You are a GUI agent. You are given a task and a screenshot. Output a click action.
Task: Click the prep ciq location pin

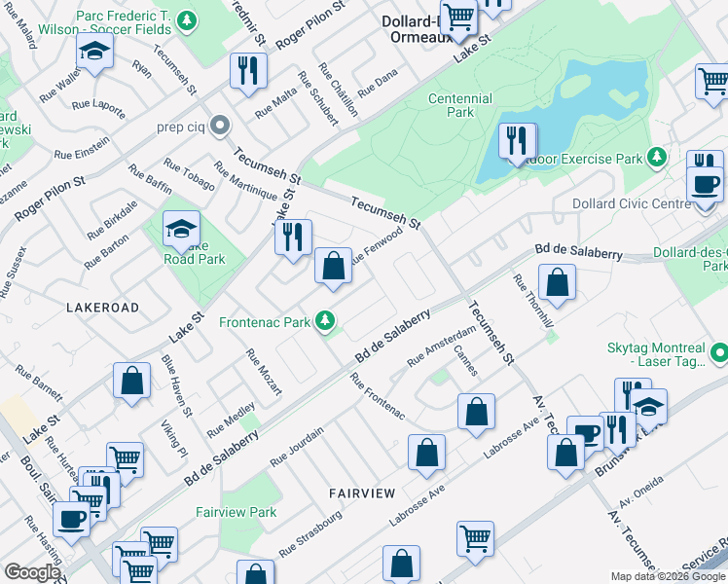[220, 126]
